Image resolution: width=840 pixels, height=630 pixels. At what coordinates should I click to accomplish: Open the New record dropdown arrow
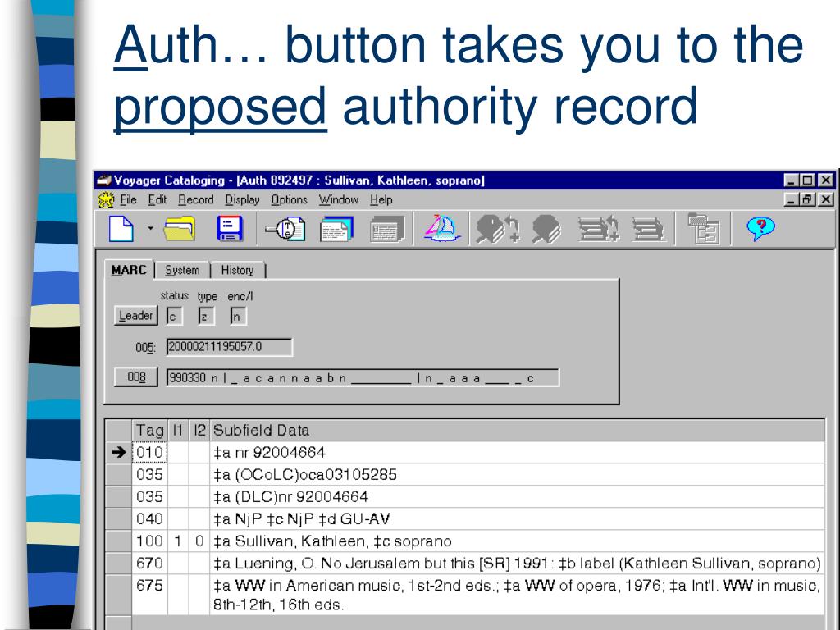pyautogui.click(x=150, y=229)
